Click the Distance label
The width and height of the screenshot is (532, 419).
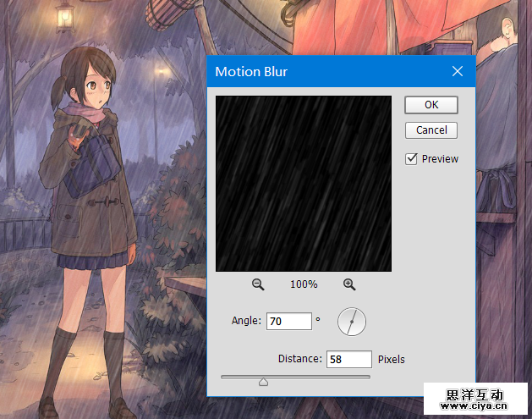(299, 360)
